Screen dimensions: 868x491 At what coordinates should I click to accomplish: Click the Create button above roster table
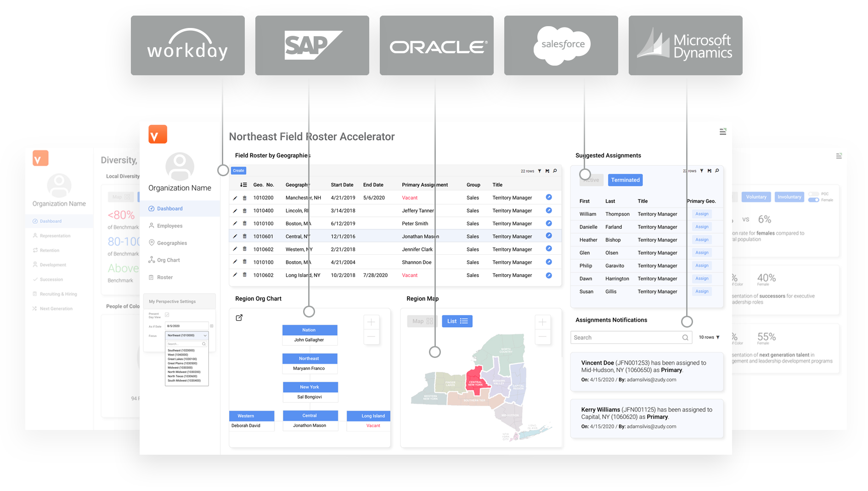click(239, 171)
